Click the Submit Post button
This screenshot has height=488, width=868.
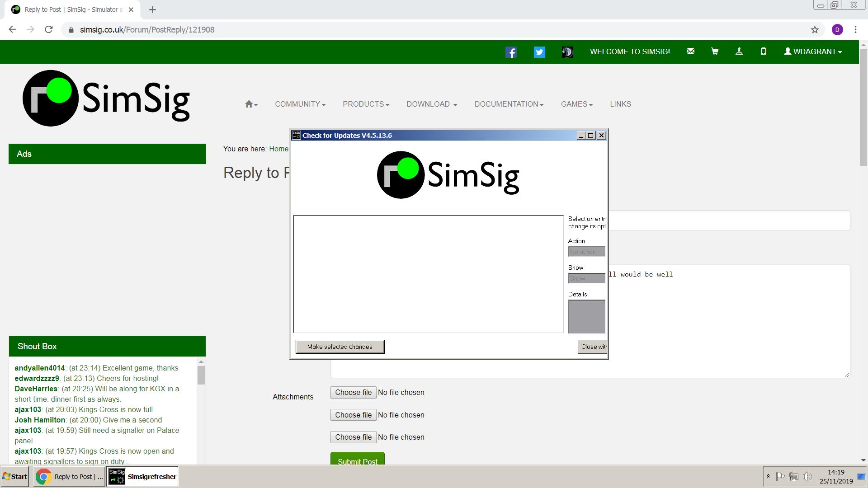357,459
